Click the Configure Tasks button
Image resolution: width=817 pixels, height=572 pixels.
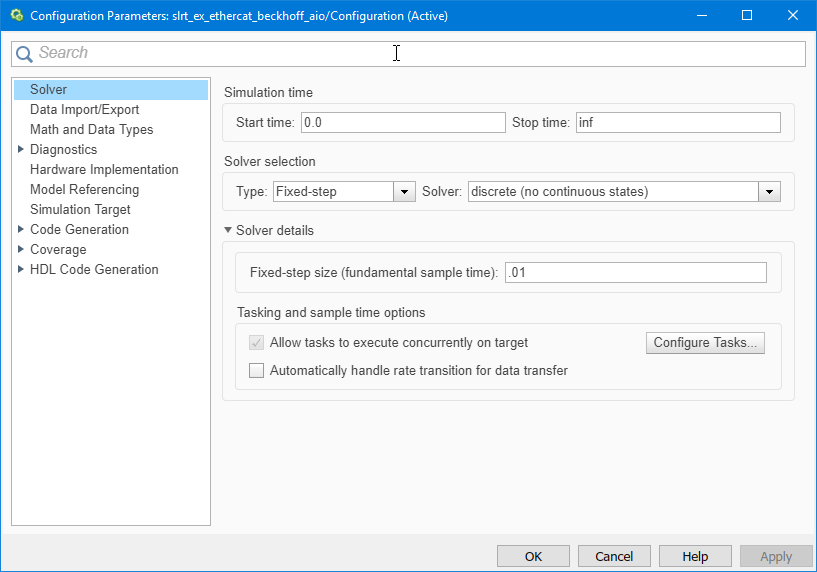(x=705, y=343)
